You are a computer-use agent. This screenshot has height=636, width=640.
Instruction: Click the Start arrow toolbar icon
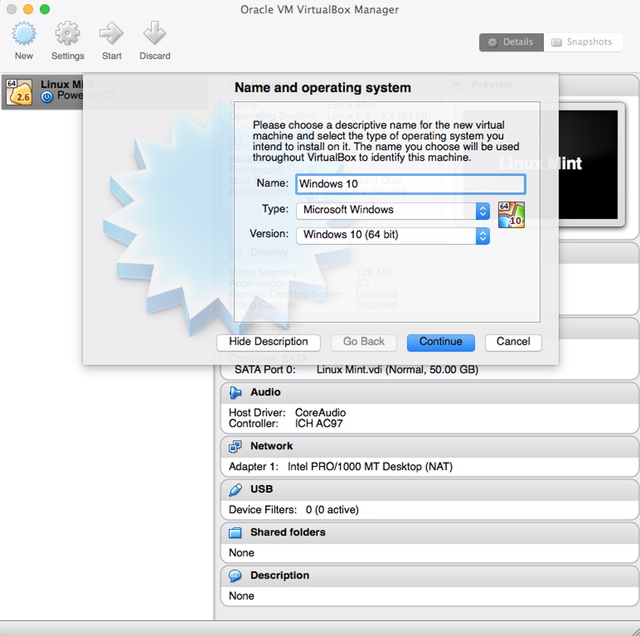click(111, 33)
